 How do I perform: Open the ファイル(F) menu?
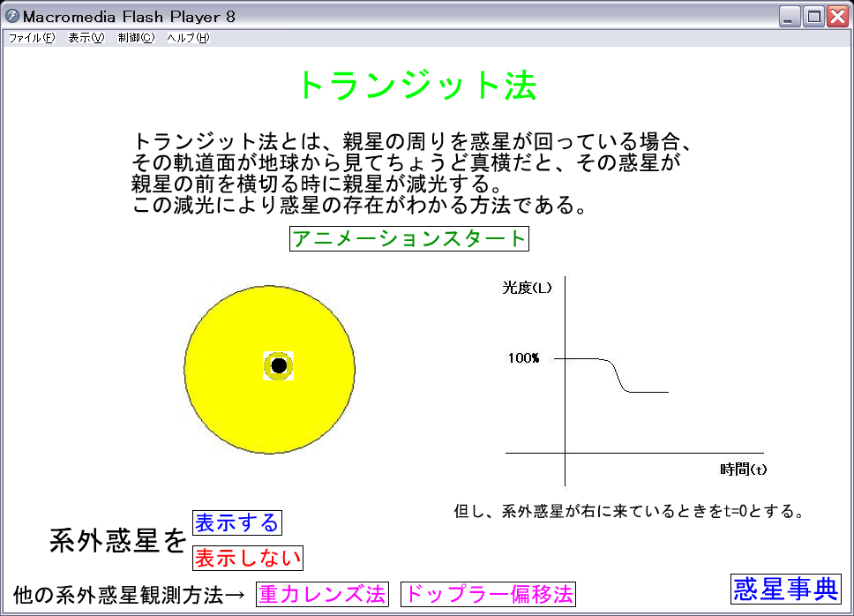click(x=32, y=38)
